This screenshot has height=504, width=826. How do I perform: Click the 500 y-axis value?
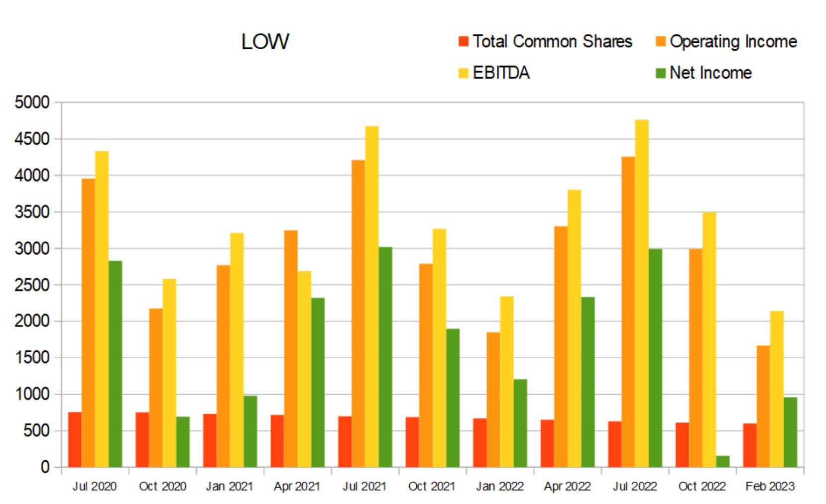(37, 431)
